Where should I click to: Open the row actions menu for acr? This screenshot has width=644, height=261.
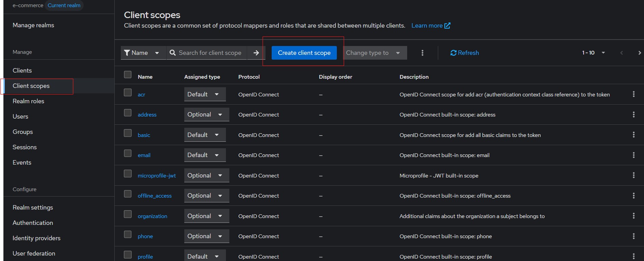[x=633, y=94]
